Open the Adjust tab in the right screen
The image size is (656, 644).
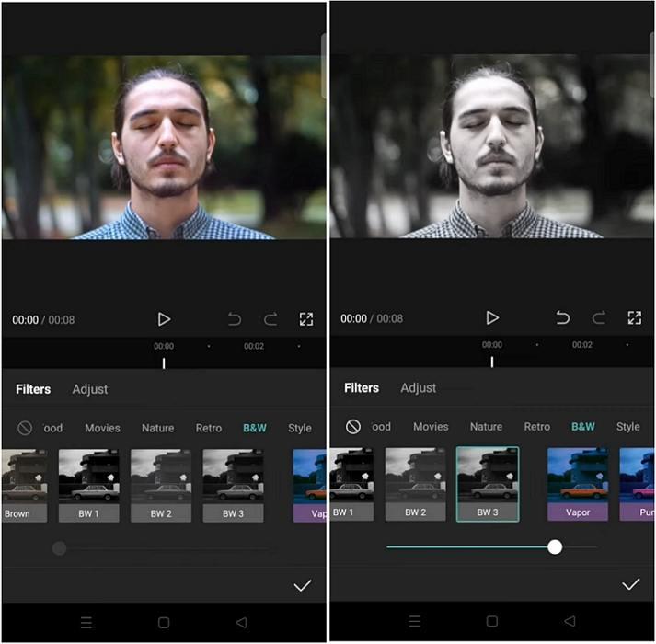(419, 388)
